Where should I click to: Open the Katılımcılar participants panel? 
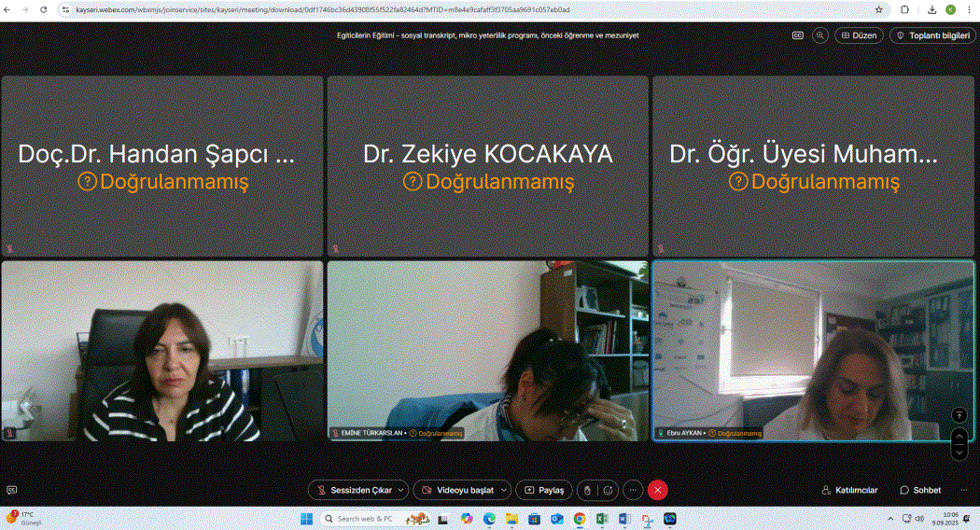849,490
